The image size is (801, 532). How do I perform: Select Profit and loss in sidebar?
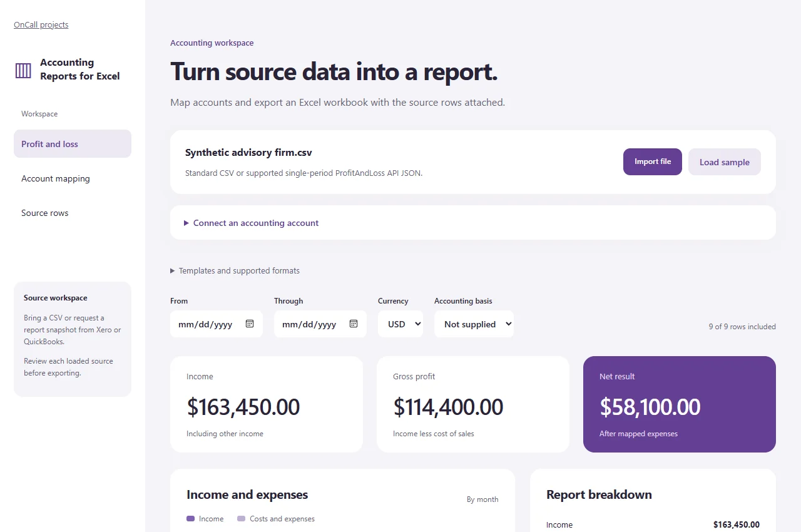pyautogui.click(x=73, y=144)
